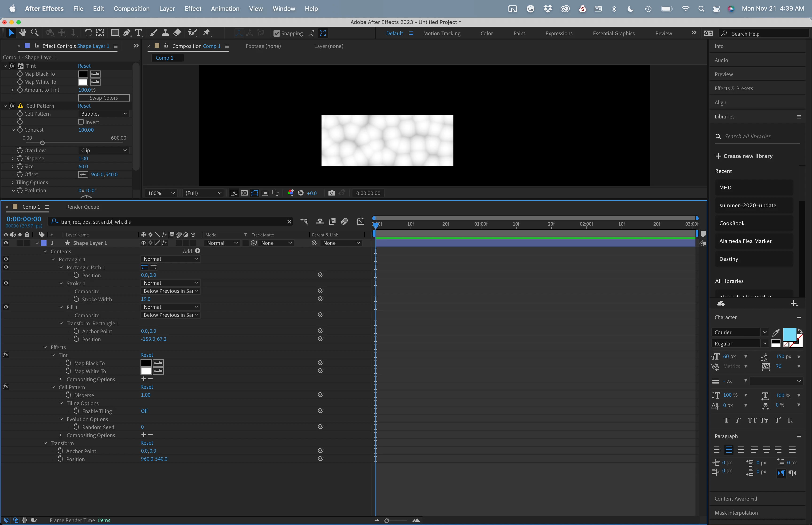
Task: Toggle transparency grid in viewer
Action: pyautogui.click(x=244, y=193)
